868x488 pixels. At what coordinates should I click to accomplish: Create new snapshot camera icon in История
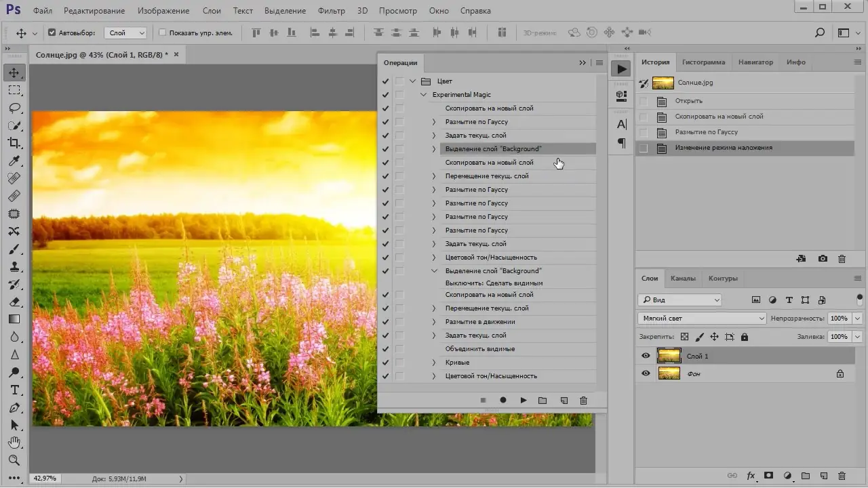click(x=823, y=259)
